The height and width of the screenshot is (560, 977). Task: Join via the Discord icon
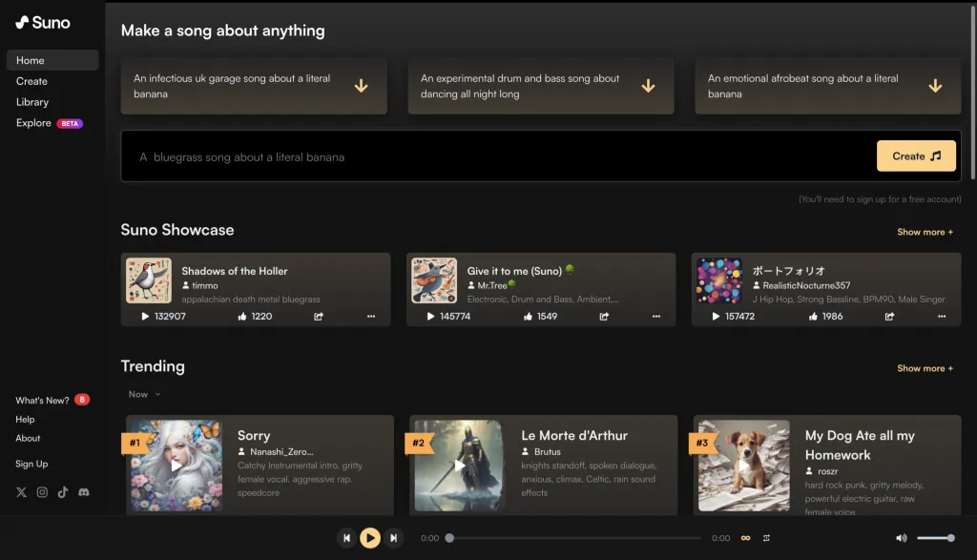[84, 492]
